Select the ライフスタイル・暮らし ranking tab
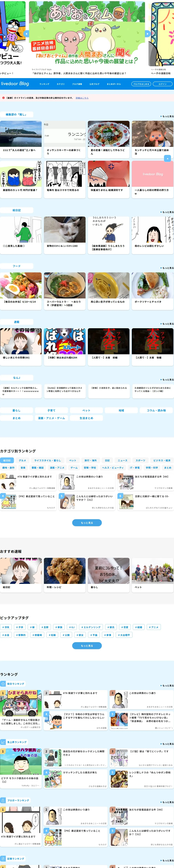Viewport: 174px width, 868px height. click(x=48, y=460)
